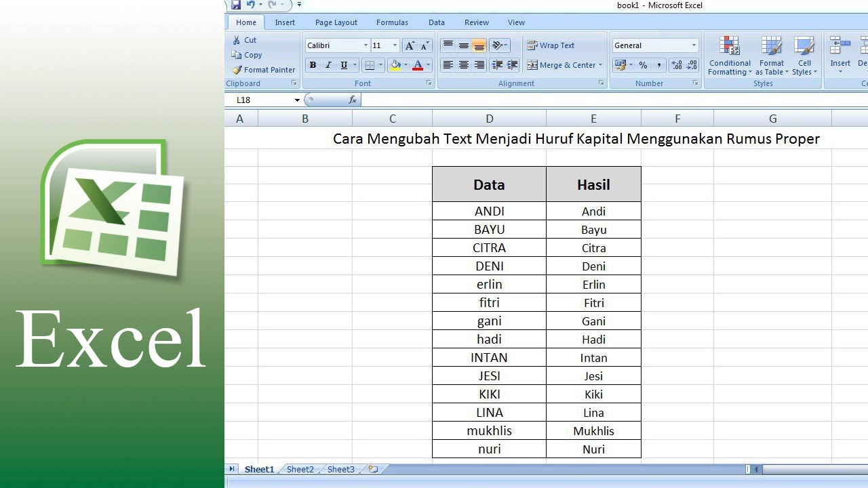Screen dimensions: 868x488
Task: Select column D header
Action: (490, 119)
